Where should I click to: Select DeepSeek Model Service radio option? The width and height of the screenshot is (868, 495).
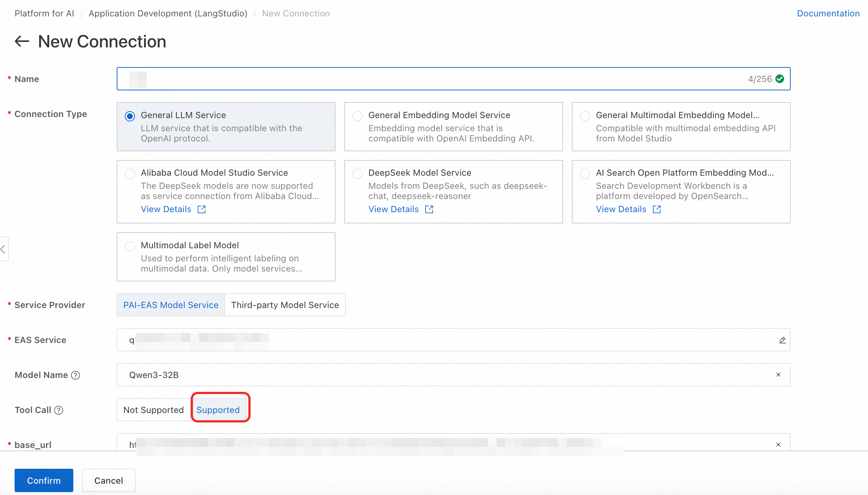pos(357,174)
